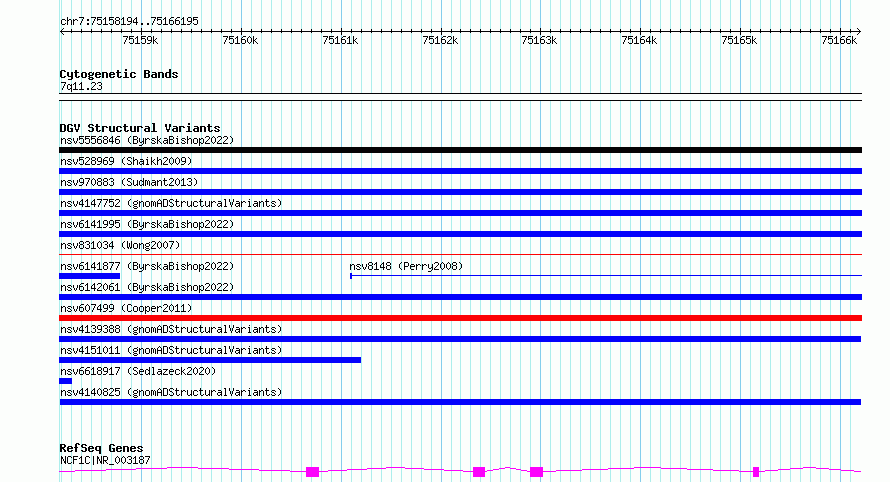Select the 75166k ruler position label
Screen dimensions: 890x482
pyautogui.click(x=839, y=40)
